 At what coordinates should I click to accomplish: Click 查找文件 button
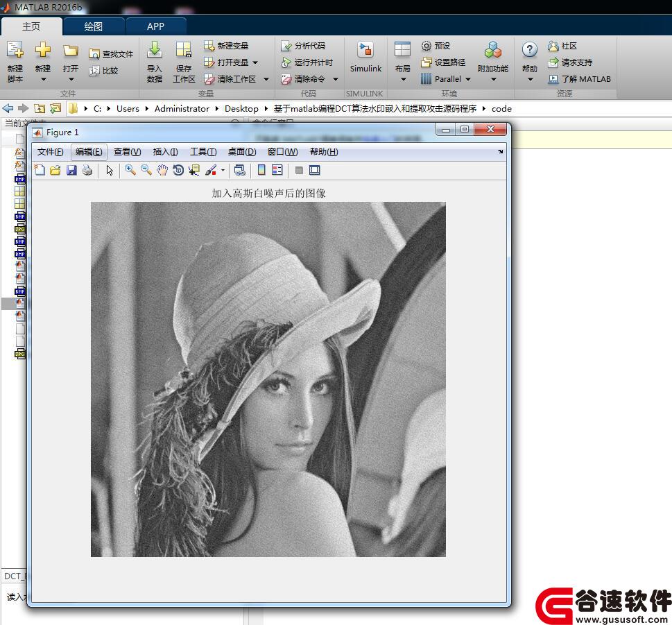111,54
